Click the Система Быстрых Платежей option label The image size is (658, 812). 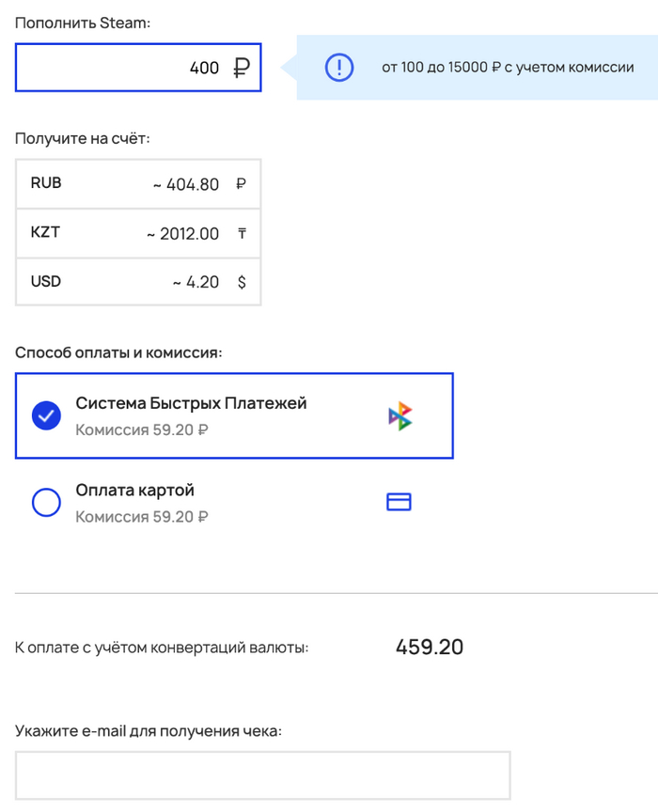coord(191,403)
